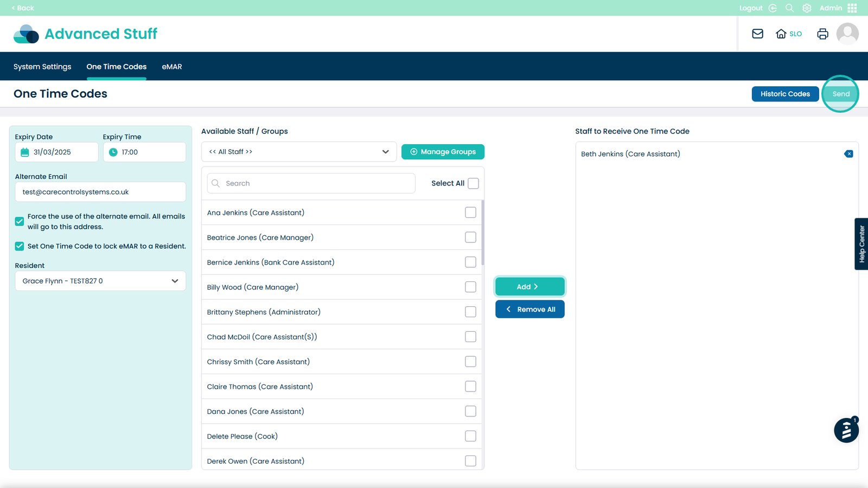Click the SLO home icon
Image resolution: width=868 pixels, height=488 pixels.
(781, 34)
